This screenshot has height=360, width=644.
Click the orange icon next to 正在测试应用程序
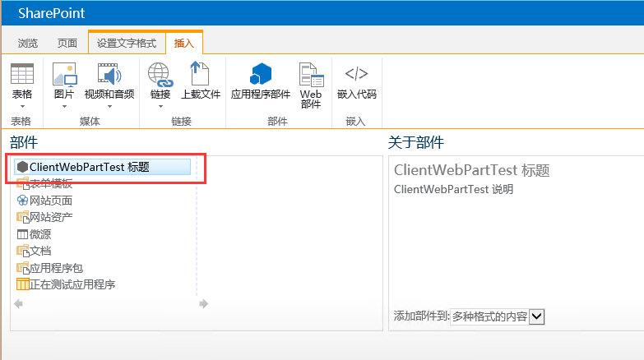click(22, 284)
